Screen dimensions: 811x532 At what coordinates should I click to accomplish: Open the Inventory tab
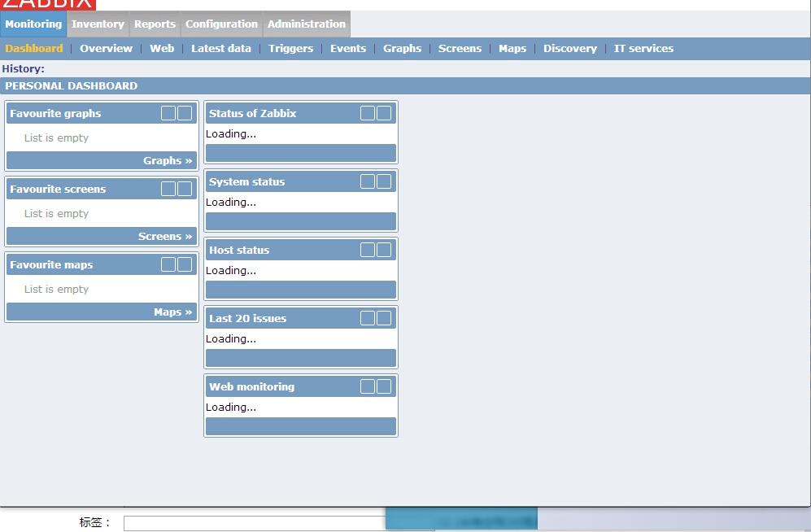pos(98,24)
